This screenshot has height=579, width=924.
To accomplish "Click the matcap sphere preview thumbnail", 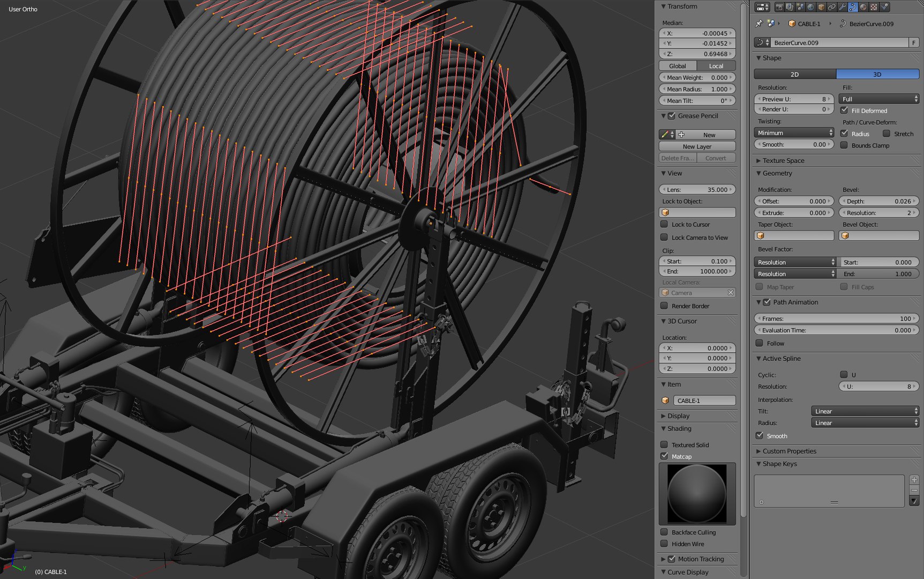I will 697,494.
